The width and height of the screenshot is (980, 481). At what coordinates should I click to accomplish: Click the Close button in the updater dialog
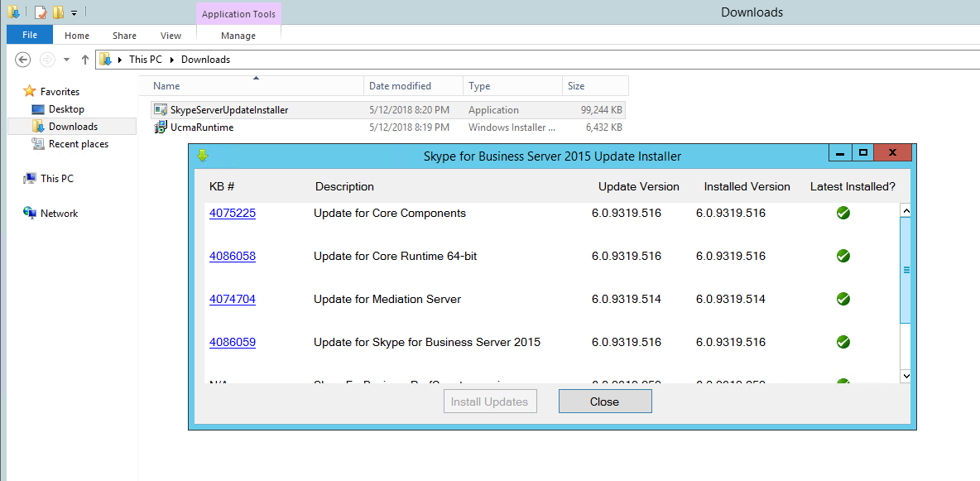[605, 401]
